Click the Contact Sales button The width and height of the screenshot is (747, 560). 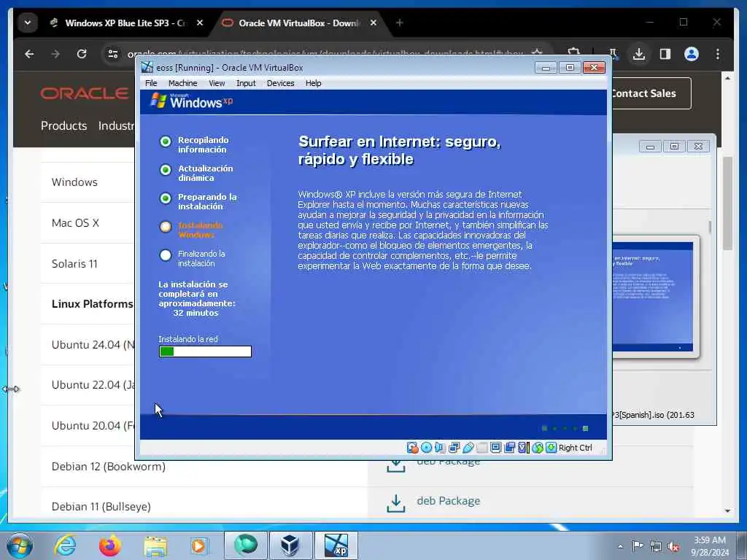click(651, 93)
